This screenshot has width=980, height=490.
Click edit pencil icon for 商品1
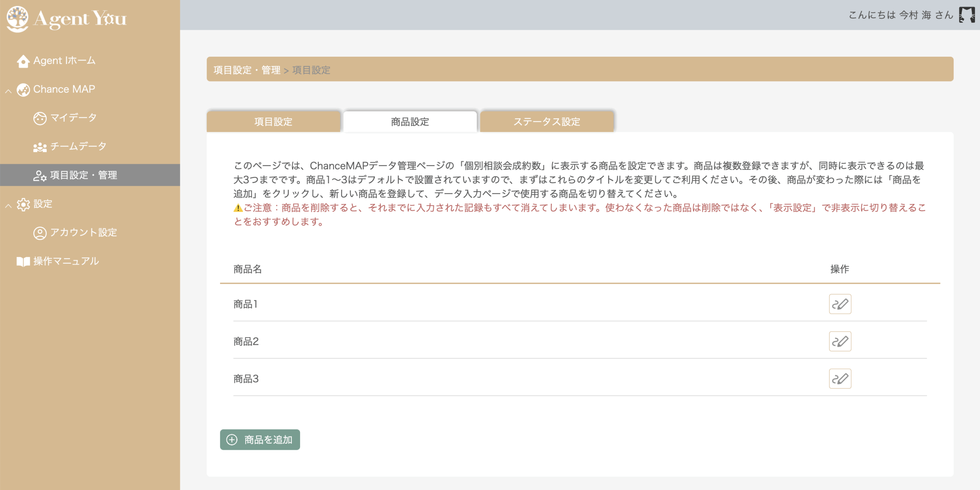point(840,304)
